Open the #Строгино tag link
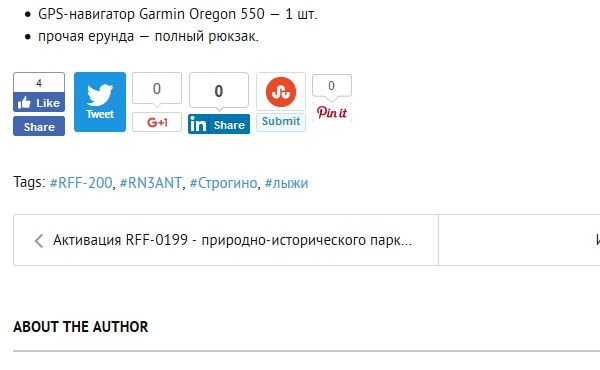 tap(223, 183)
